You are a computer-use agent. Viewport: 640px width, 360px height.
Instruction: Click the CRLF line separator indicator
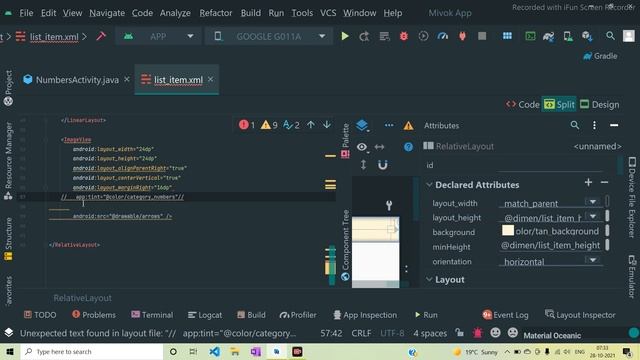(361, 333)
